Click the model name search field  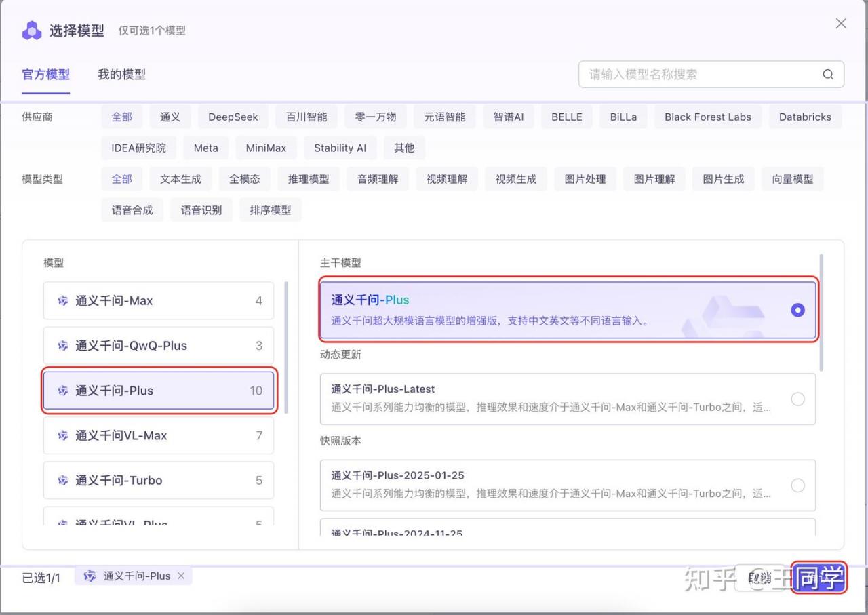tap(711, 75)
